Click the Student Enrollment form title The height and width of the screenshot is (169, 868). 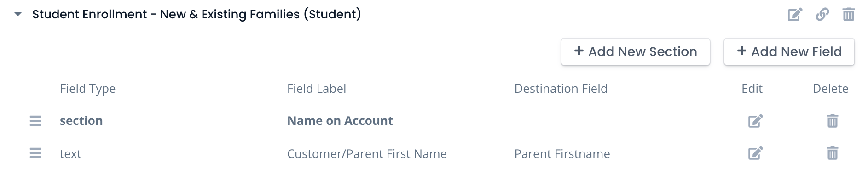197,14
